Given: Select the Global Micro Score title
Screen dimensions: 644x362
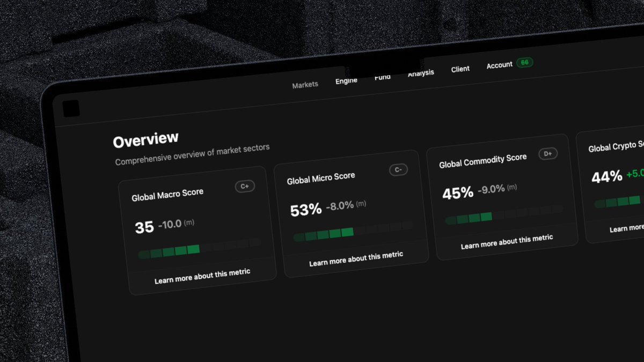Looking at the screenshot, I should click(x=321, y=178).
